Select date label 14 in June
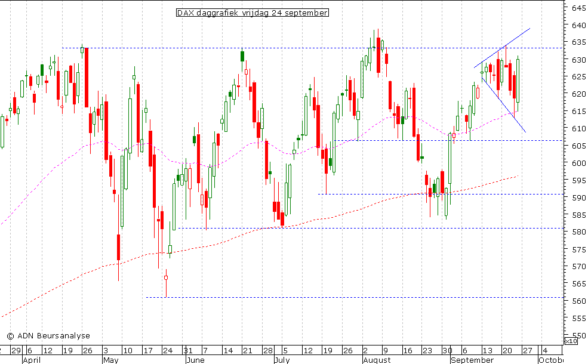Image resolution: width=588 pixels, height=364 pixels. (228, 350)
